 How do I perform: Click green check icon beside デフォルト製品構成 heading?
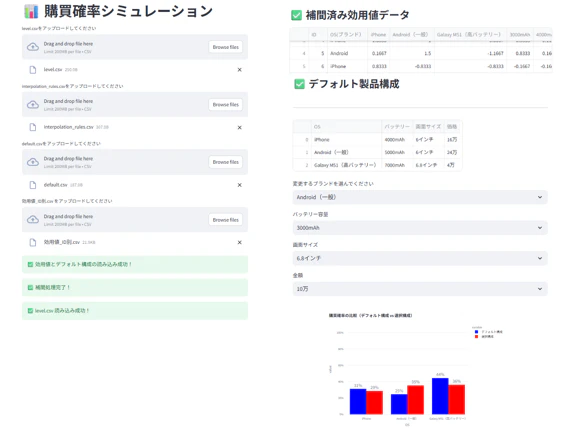click(299, 84)
